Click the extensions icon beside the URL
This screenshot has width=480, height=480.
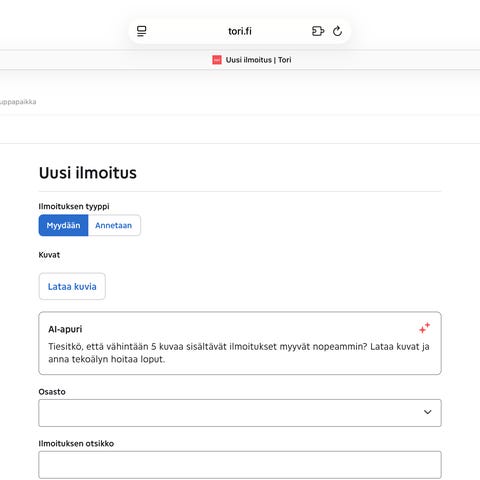318,31
